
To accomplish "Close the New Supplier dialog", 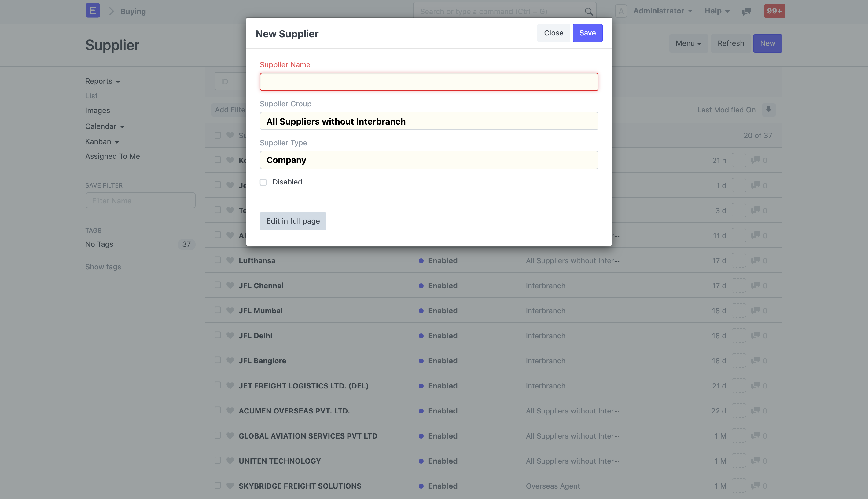I will click(554, 33).
